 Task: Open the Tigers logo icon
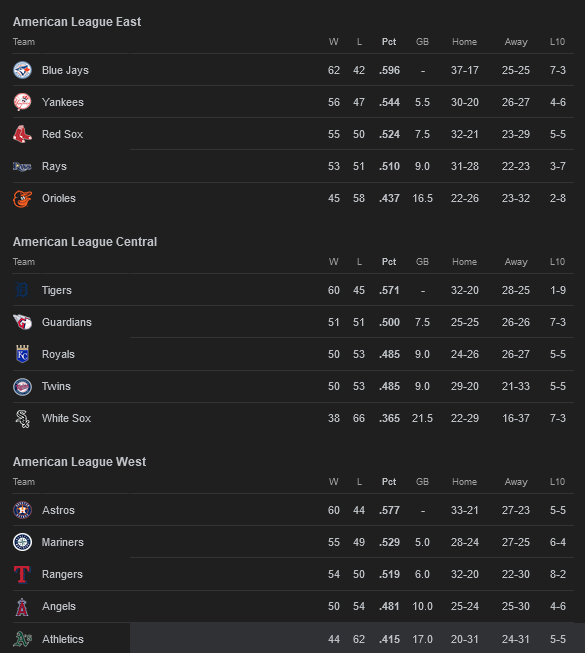click(22, 290)
